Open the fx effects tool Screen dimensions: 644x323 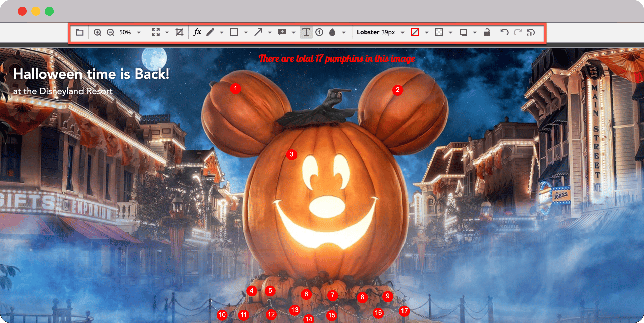(x=197, y=32)
